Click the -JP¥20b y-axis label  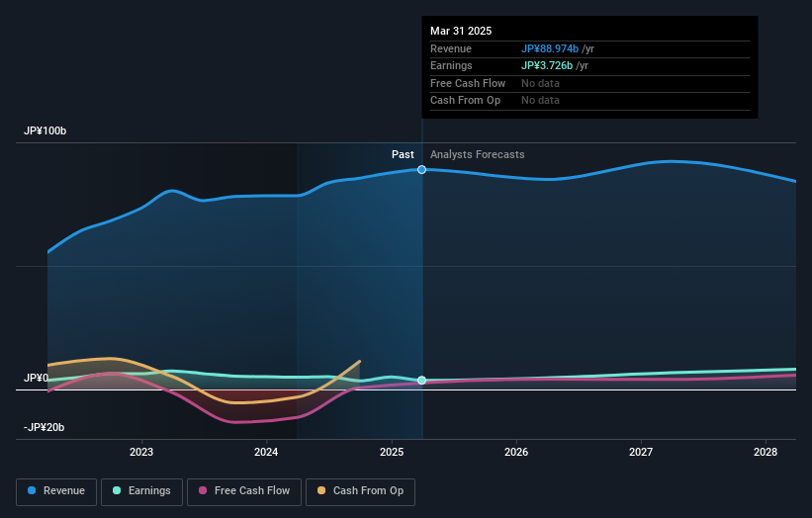point(45,427)
